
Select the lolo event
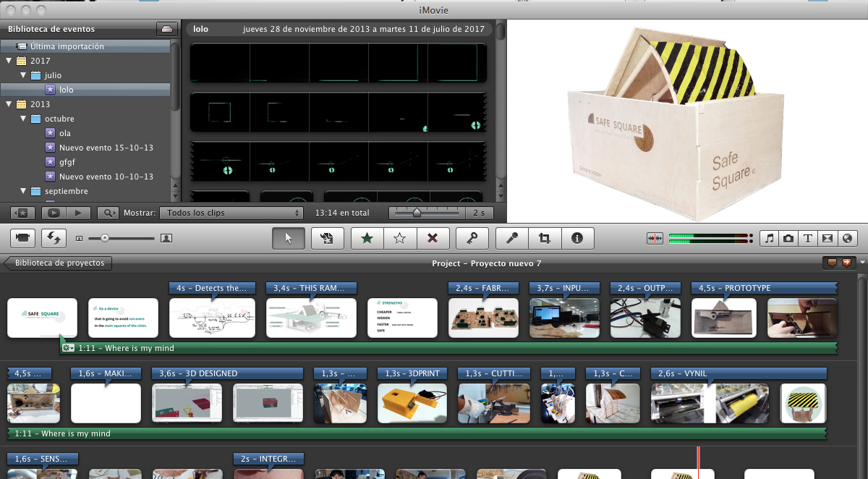[85, 90]
